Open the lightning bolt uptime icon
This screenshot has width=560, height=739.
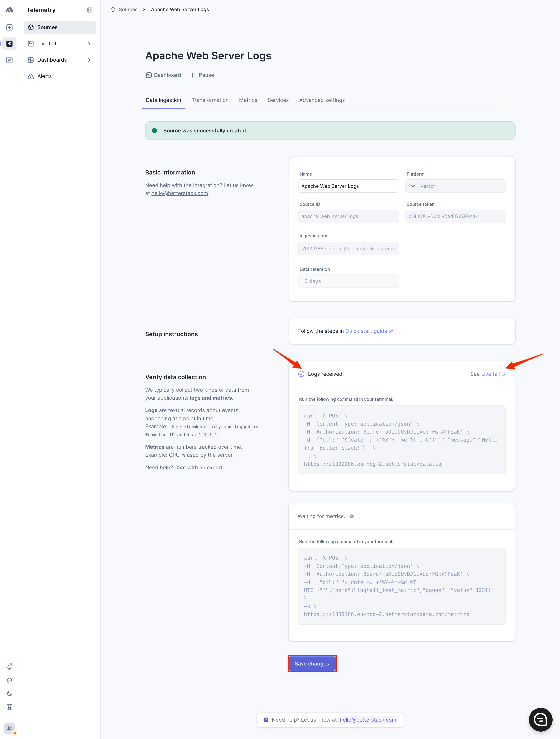(9, 27)
